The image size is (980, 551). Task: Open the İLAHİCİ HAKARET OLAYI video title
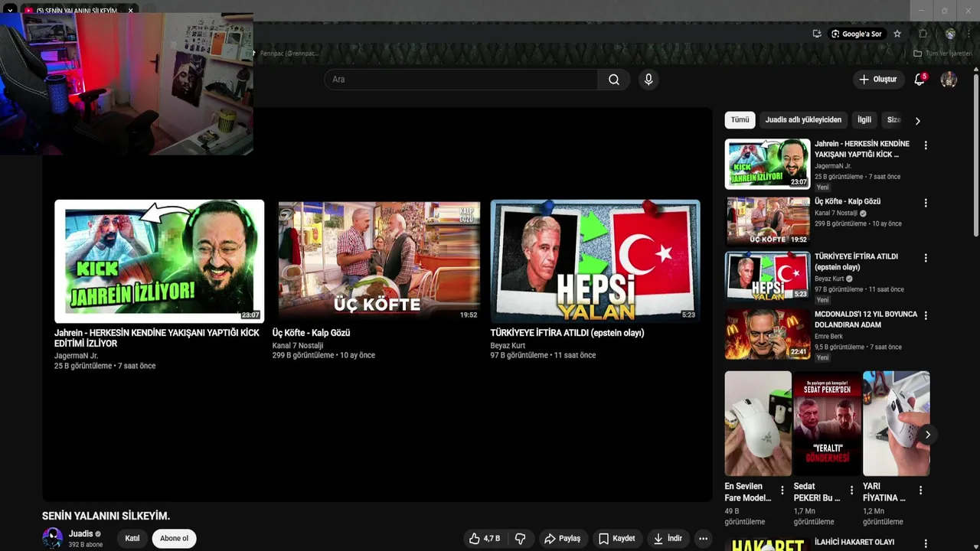click(x=854, y=542)
